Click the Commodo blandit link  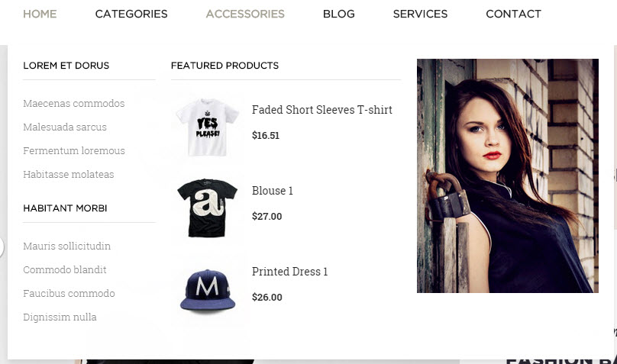click(65, 269)
